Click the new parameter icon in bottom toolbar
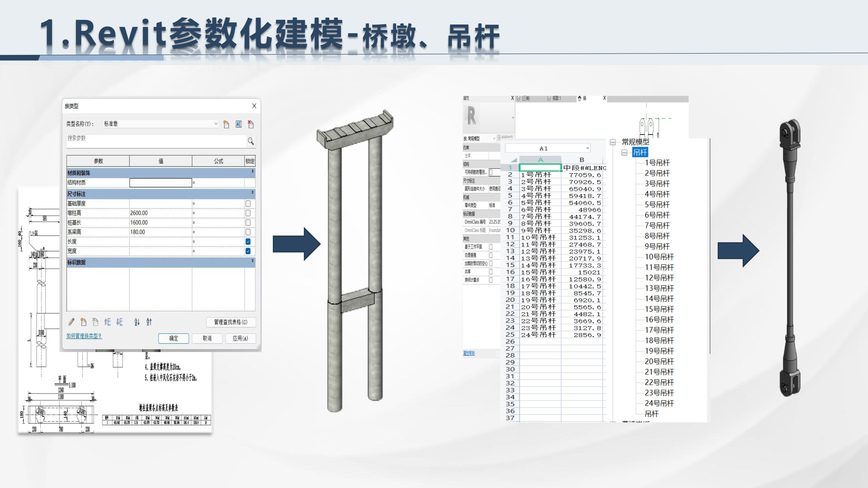868x488 pixels. (83, 322)
